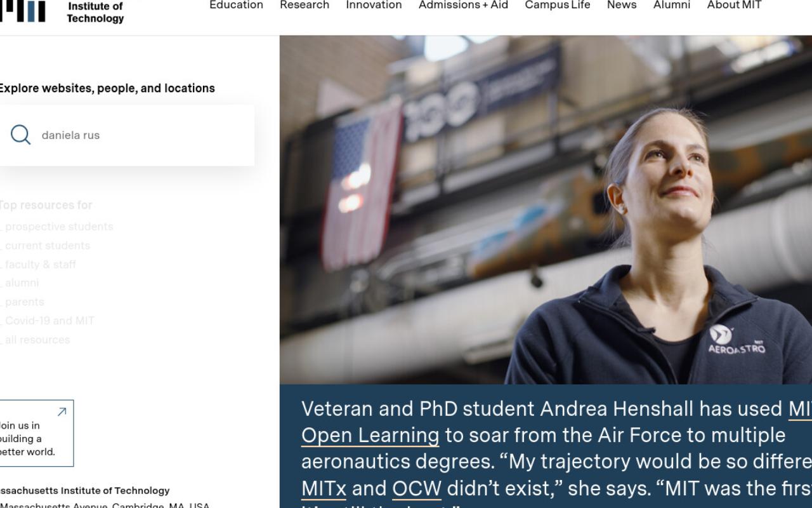Viewport: 812px width, 508px height.
Task: Open the Research menu
Action: (x=304, y=5)
